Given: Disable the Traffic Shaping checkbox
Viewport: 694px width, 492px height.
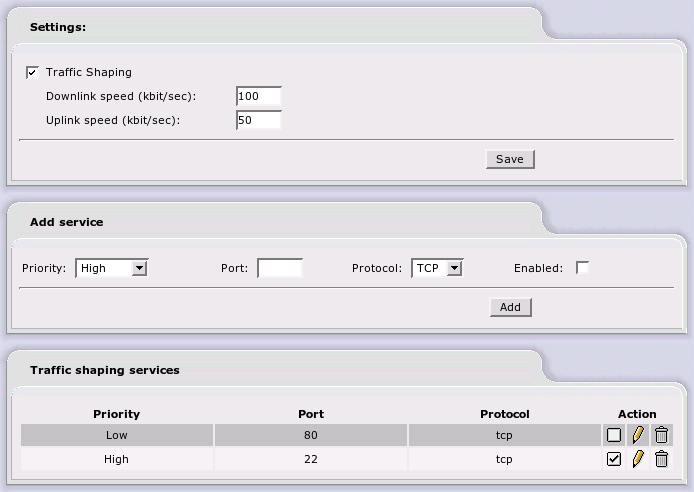Looking at the screenshot, I should (32, 72).
